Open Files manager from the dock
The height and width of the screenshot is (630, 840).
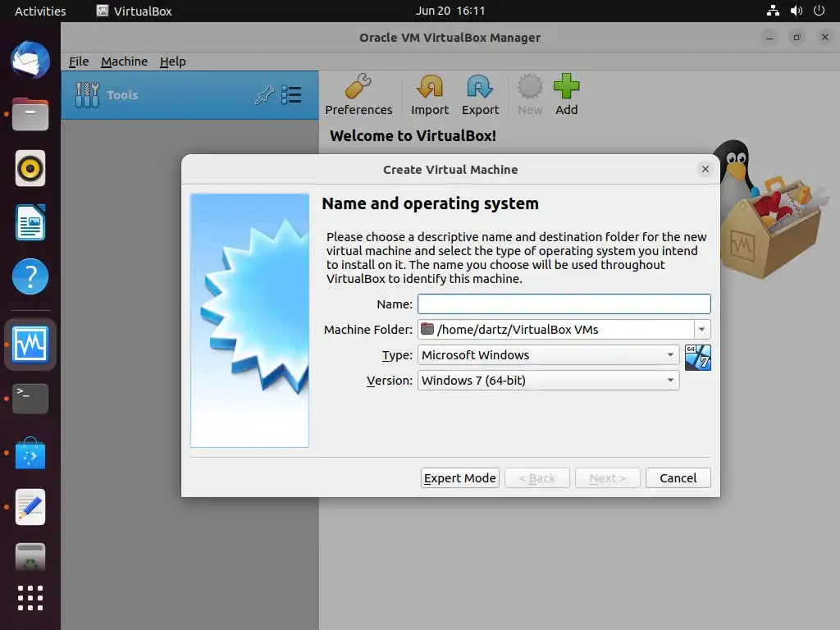[x=30, y=114]
